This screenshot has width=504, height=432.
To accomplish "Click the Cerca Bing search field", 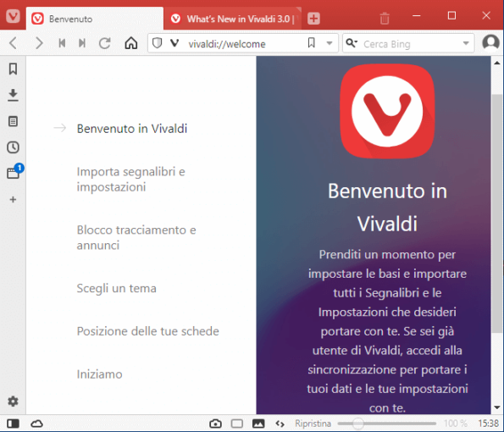I will click(x=408, y=44).
